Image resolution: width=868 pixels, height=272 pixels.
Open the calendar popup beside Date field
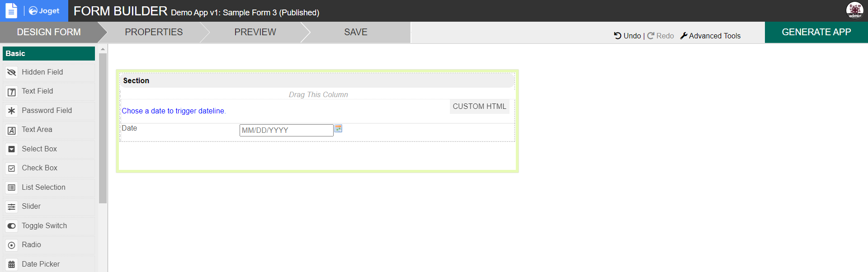coord(338,129)
